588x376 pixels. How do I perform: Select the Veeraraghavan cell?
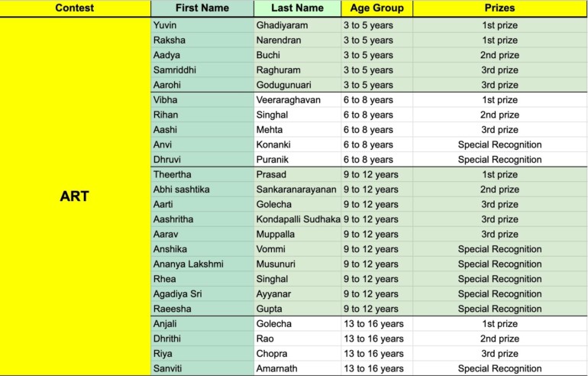(x=298, y=100)
